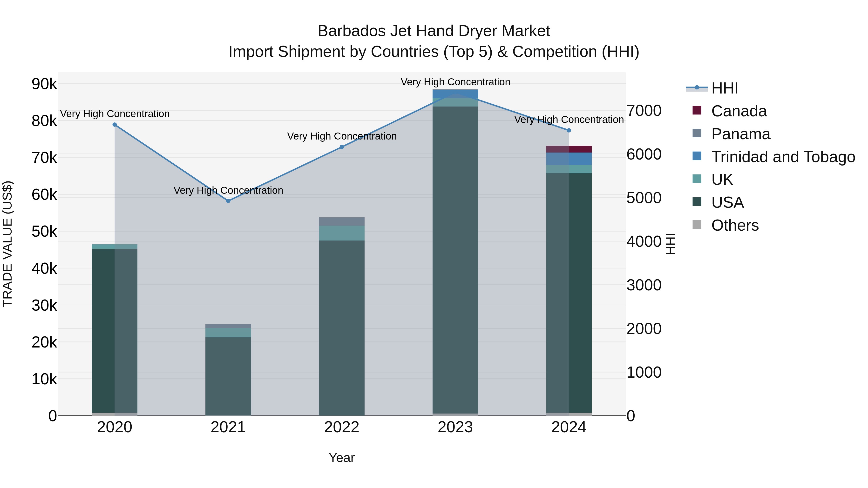
Task: Select the 2024 HHI data point
Action: [569, 130]
